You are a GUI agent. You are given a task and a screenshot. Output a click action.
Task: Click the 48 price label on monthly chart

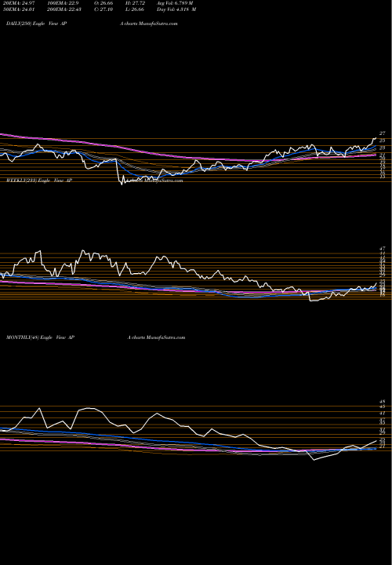[x=383, y=402]
